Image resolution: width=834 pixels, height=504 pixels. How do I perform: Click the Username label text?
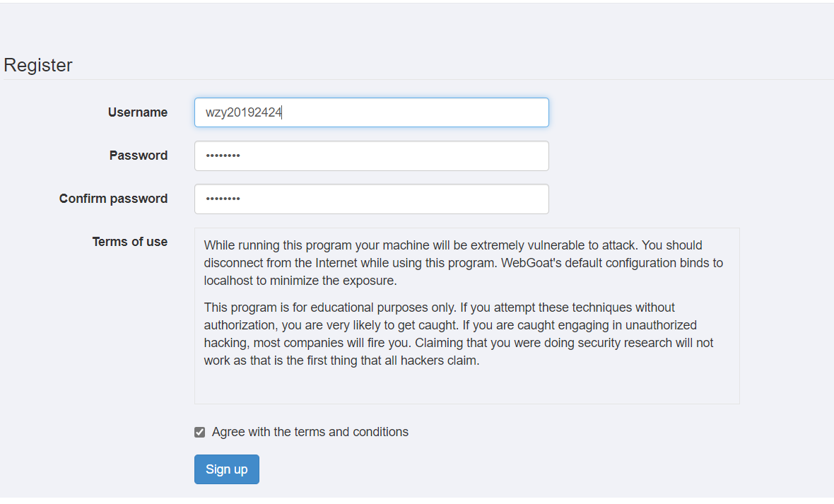(138, 112)
